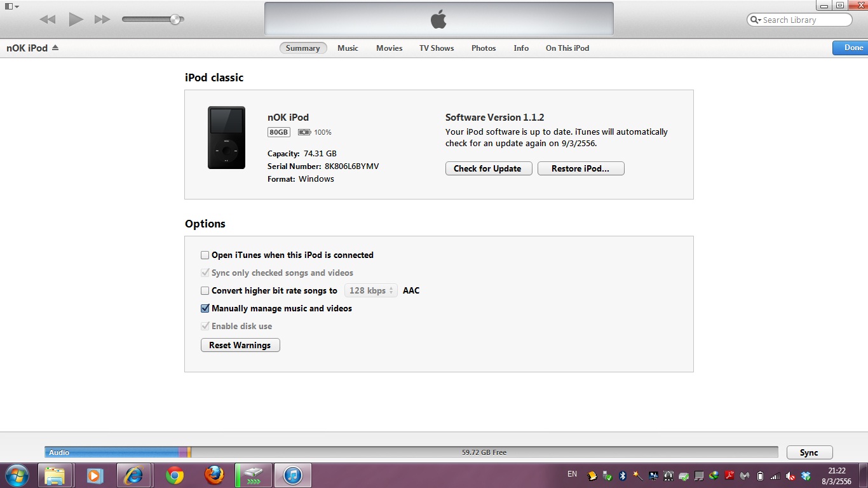Screen dimensions: 868x488
Task: Enable Convert higher bit rate songs checkbox
Action: click(x=205, y=290)
